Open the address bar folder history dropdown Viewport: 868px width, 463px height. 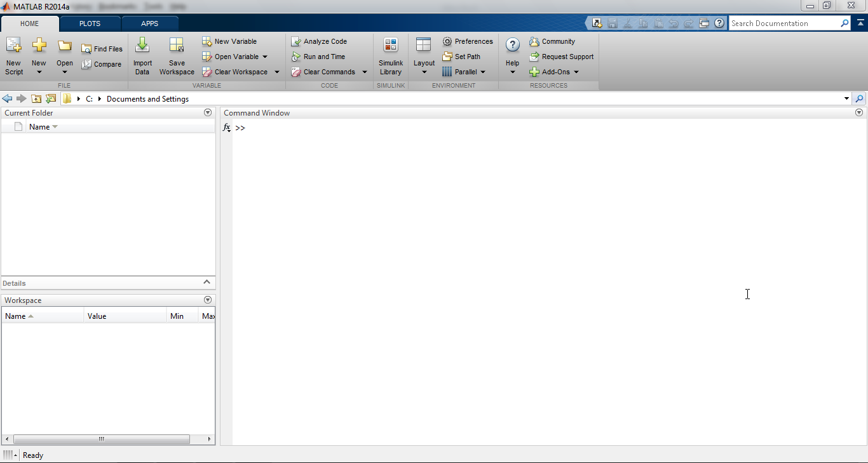pyautogui.click(x=847, y=98)
